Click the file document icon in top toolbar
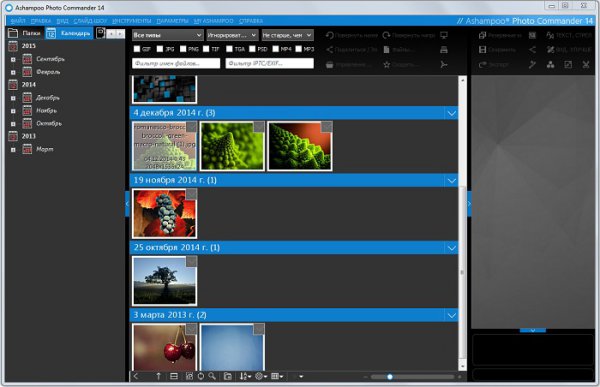The image size is (600, 387). click(386, 50)
